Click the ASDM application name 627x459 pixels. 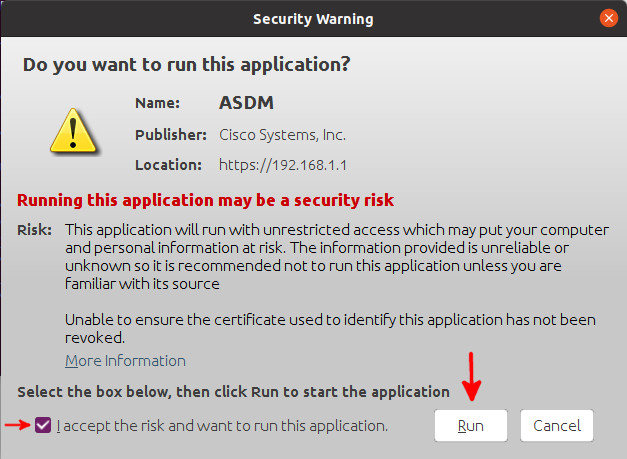(246, 103)
